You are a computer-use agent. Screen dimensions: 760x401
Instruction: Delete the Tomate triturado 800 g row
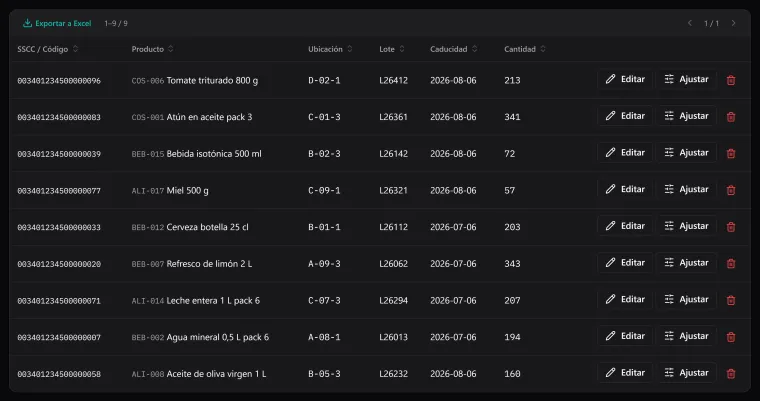point(731,80)
